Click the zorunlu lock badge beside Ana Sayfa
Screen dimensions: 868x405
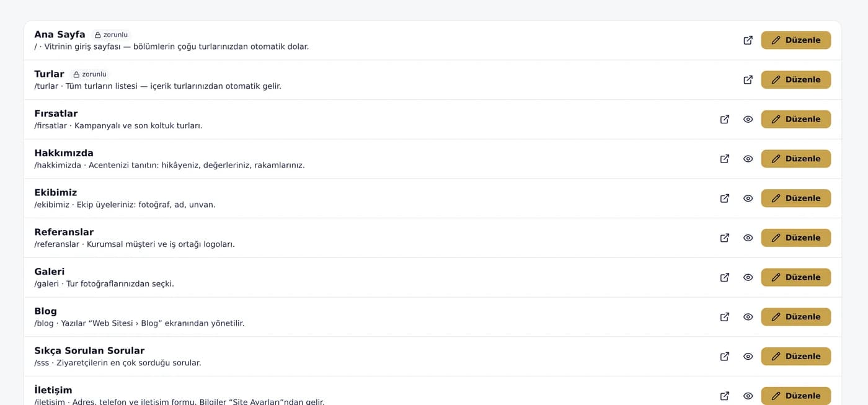pyautogui.click(x=111, y=35)
